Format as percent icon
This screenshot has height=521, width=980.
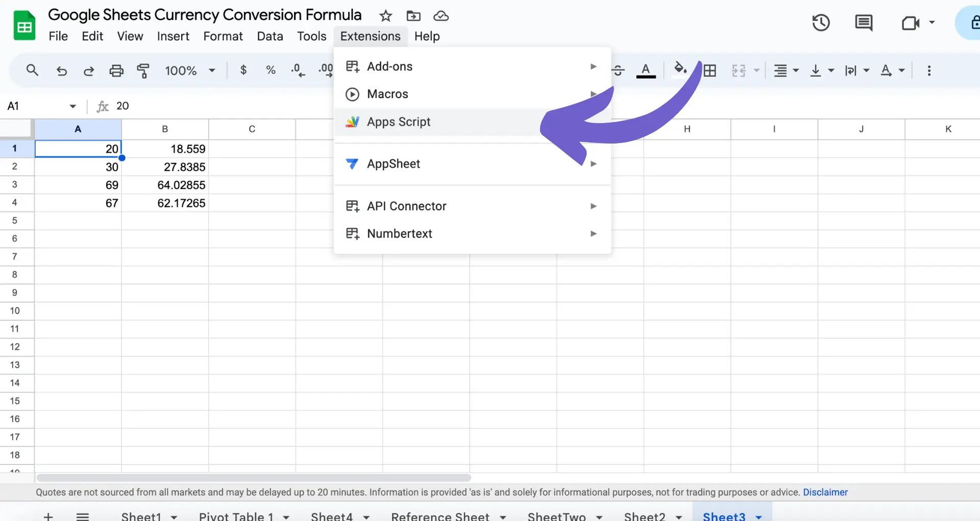(271, 70)
